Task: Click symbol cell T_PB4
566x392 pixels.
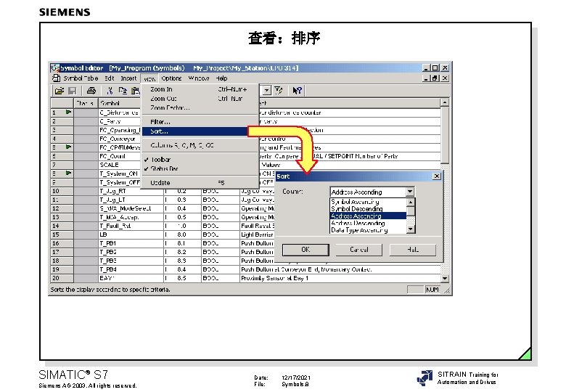Action: [x=131, y=269]
